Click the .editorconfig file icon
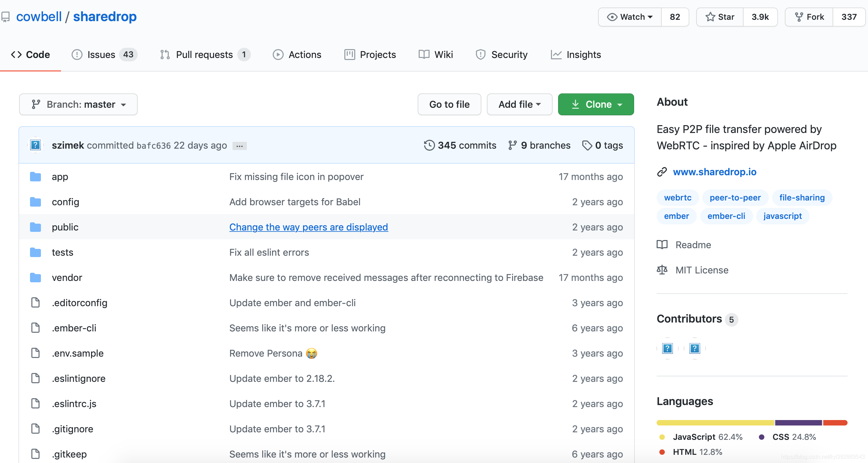Screen dimensions: 868x463 coord(35,303)
